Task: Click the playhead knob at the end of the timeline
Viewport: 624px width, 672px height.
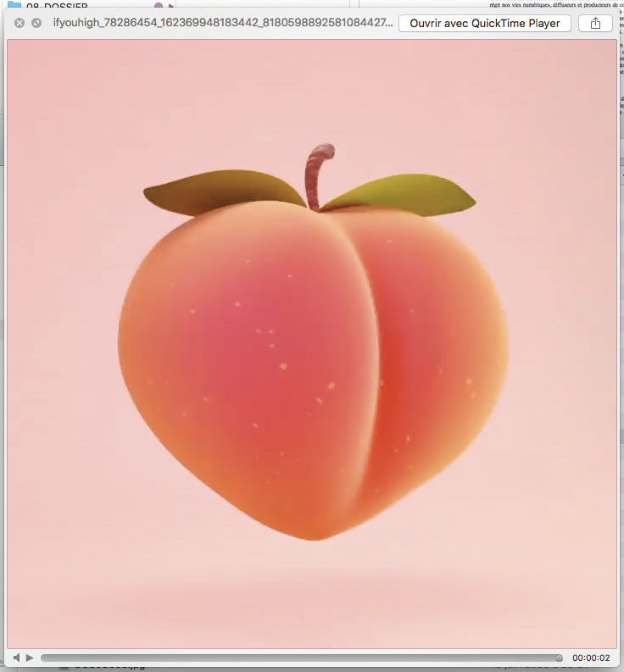Action: point(559,658)
